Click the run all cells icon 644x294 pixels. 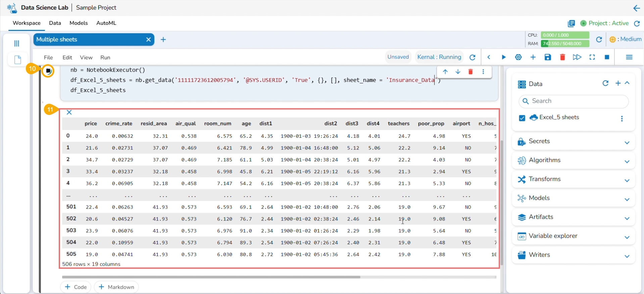(577, 57)
